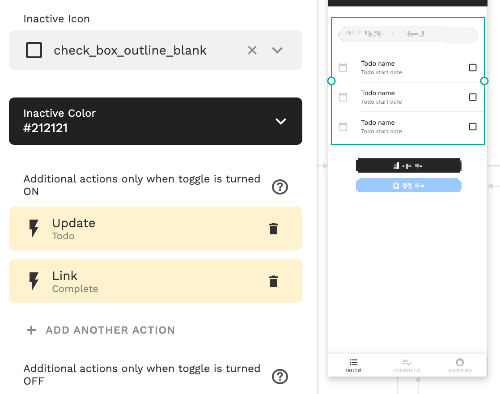Click lightning icon on Link action
Screen dimensions: 500x394
[x=34, y=281]
